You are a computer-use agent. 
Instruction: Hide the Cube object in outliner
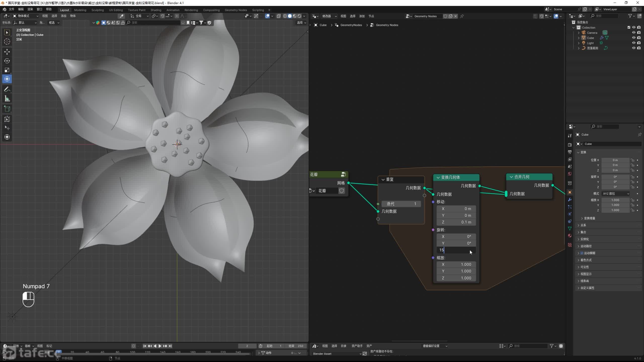tap(633, 38)
